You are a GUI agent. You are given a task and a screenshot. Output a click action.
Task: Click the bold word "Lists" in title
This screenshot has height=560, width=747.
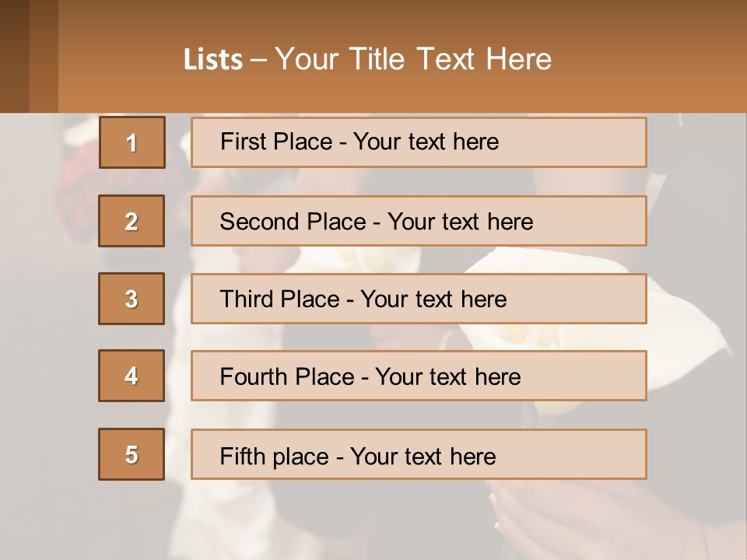[x=212, y=60]
